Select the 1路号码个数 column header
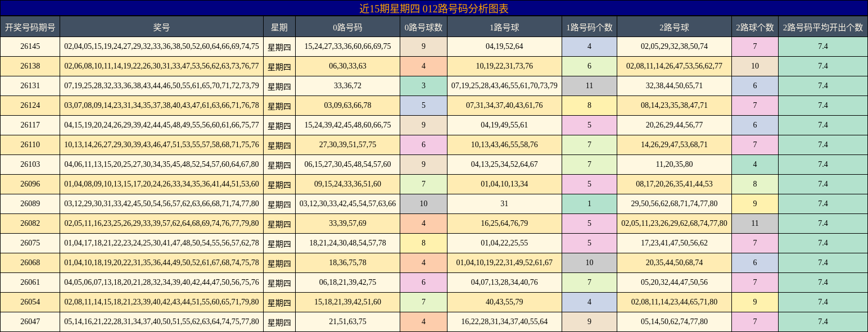868x332 pixels. pos(589,27)
